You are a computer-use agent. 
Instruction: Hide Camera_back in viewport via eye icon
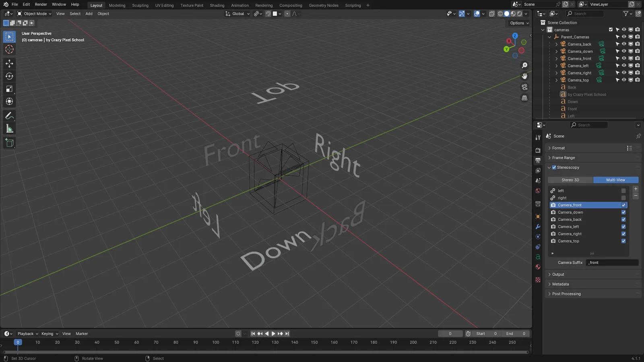click(624, 44)
